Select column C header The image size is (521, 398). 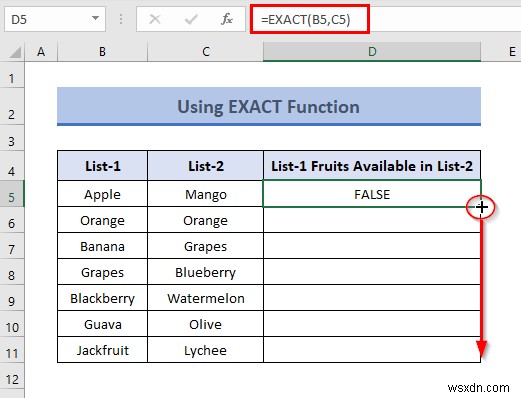pyautogui.click(x=206, y=52)
